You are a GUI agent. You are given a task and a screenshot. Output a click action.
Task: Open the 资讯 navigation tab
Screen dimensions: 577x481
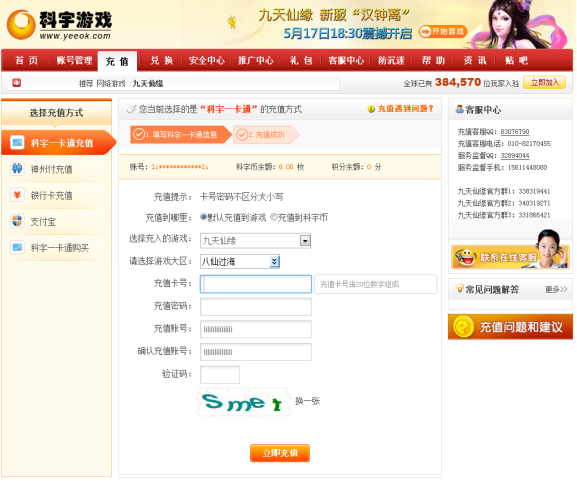[x=475, y=60]
